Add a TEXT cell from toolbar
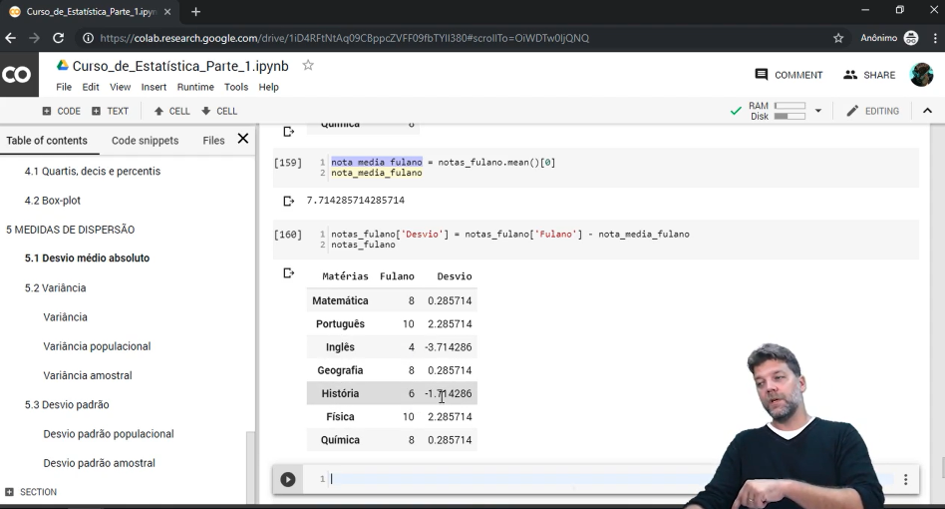 [x=110, y=111]
